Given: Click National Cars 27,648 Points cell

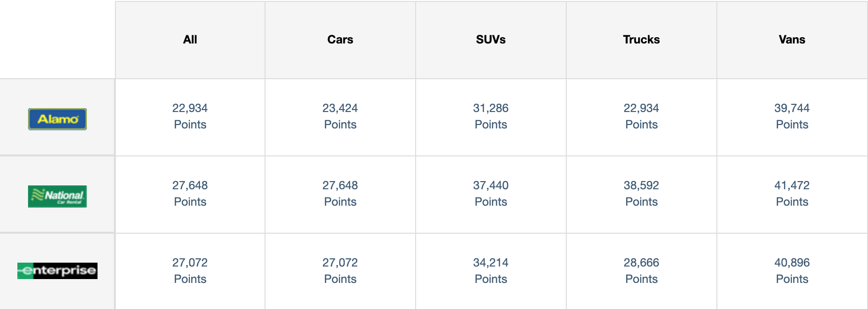Looking at the screenshot, I should tap(340, 195).
